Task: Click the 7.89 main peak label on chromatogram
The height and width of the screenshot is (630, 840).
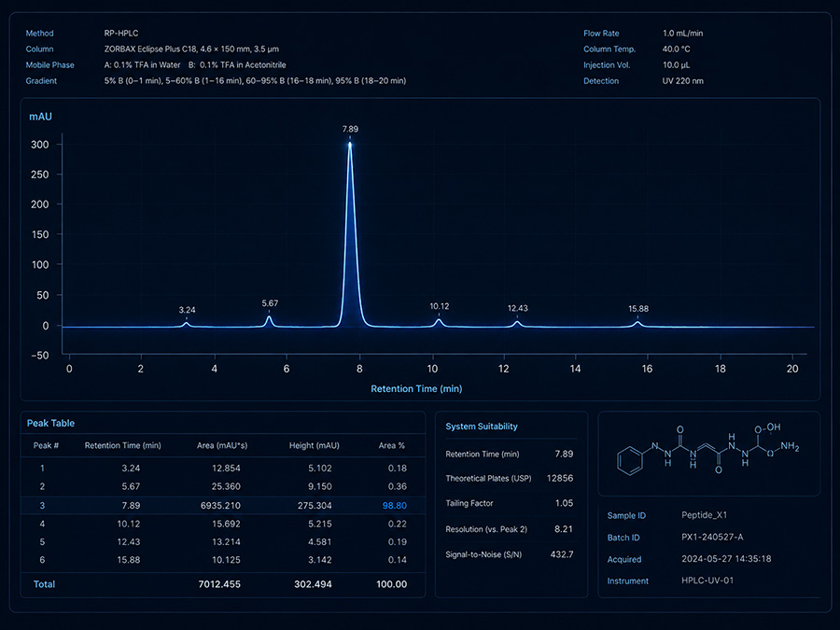Action: point(350,129)
